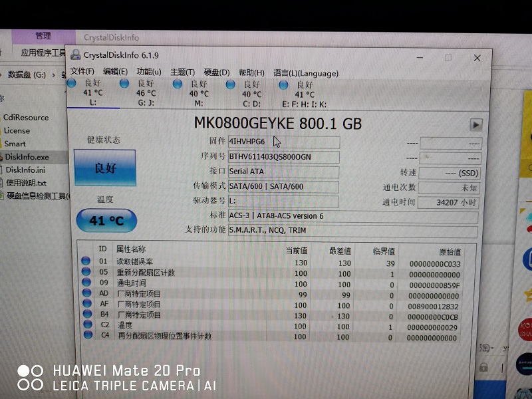532x399 pixels.
Task: Click the status dot for attribute 05
Action: (x=86, y=271)
